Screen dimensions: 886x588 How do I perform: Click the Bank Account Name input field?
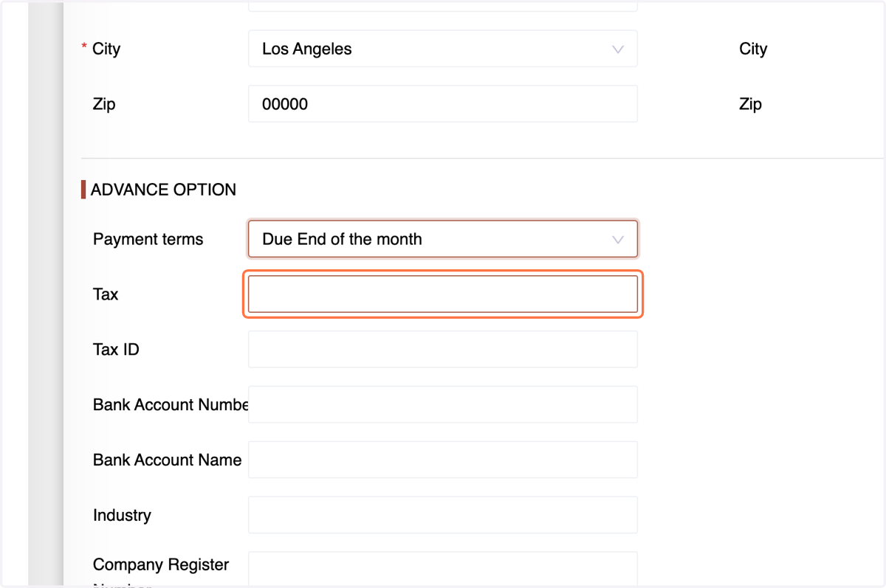(443, 460)
